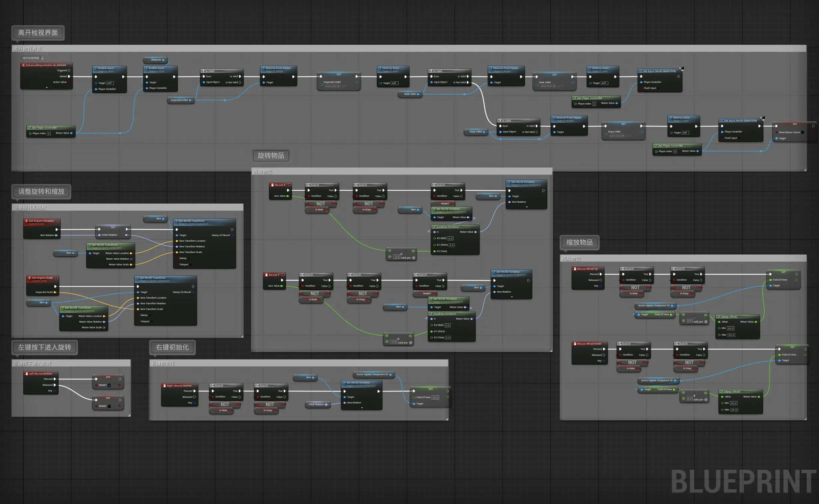Click the Clamp (Float) icon below Mouse Wheel Down
This screenshot has height=504, width=819.
click(x=722, y=392)
